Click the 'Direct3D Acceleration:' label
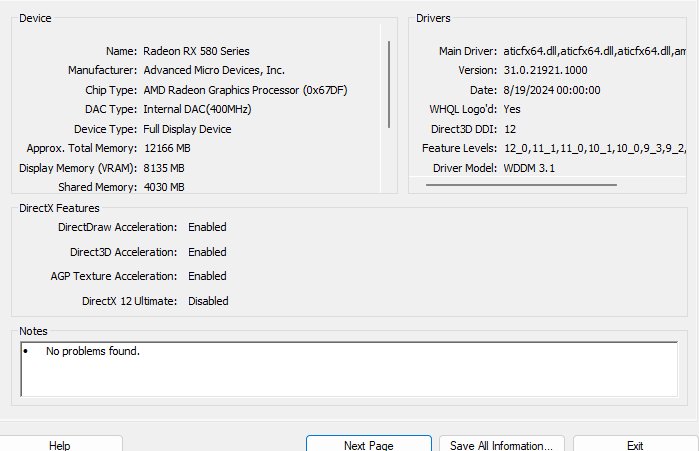Screen dimensions: 699x451 123,252
